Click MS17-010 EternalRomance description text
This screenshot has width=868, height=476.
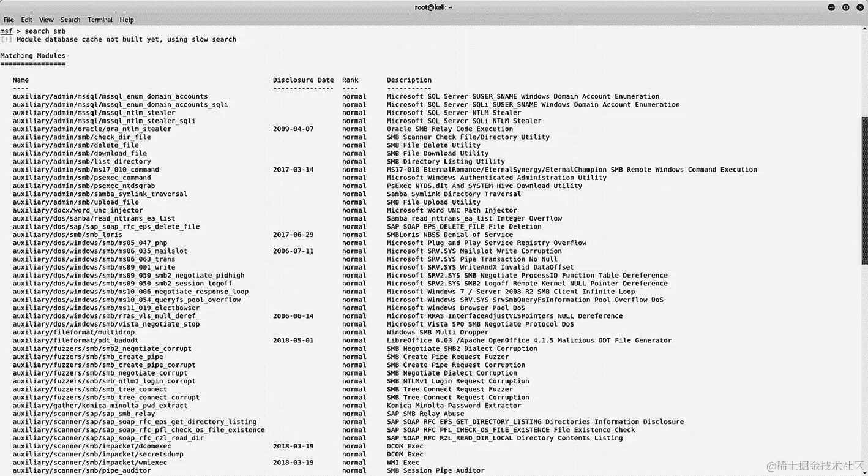click(572, 170)
